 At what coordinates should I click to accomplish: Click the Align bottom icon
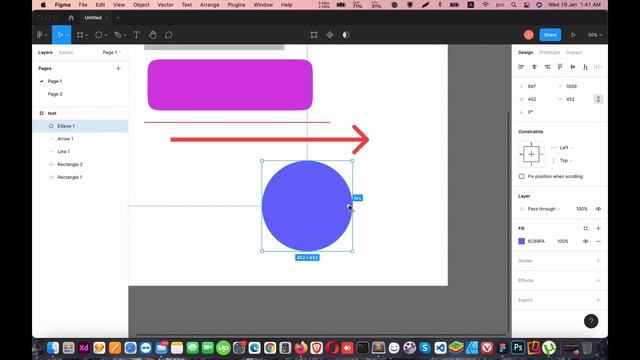[585, 67]
